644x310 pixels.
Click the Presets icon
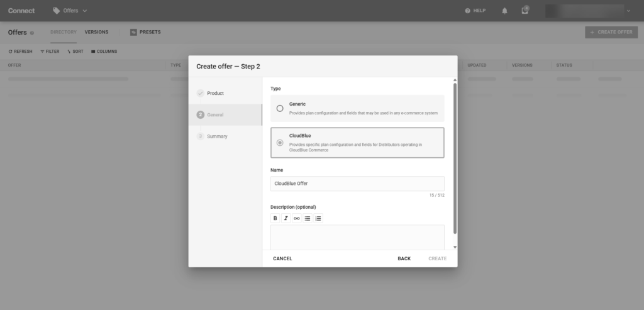(133, 32)
